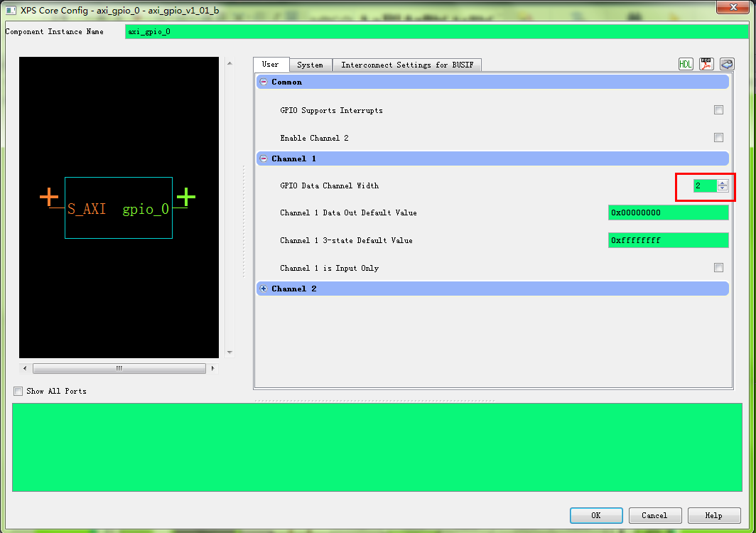Viewport: 756px width, 533px height.
Task: Decrease GPIO Data Channel Width with down arrow
Action: 723,189
